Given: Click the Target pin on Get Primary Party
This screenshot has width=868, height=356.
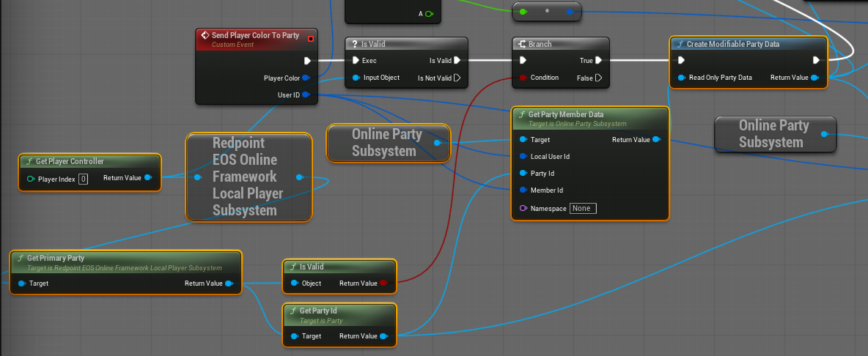Looking at the screenshot, I should [21, 283].
